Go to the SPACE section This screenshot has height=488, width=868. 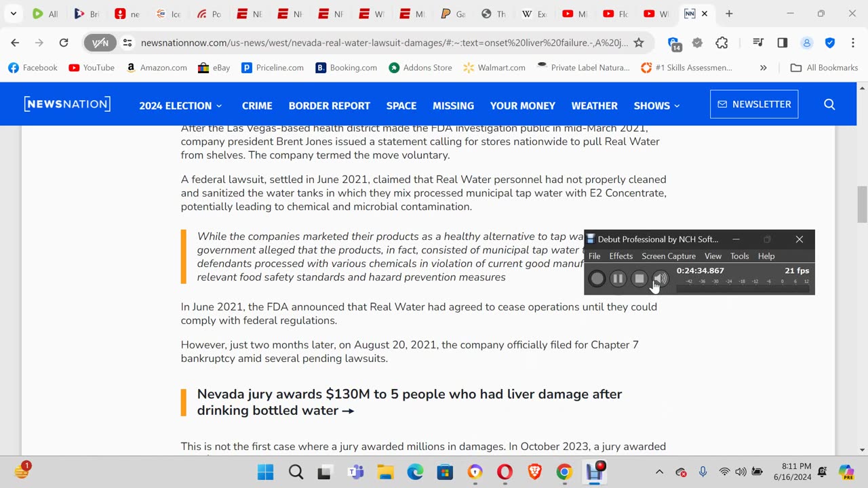[x=401, y=106]
